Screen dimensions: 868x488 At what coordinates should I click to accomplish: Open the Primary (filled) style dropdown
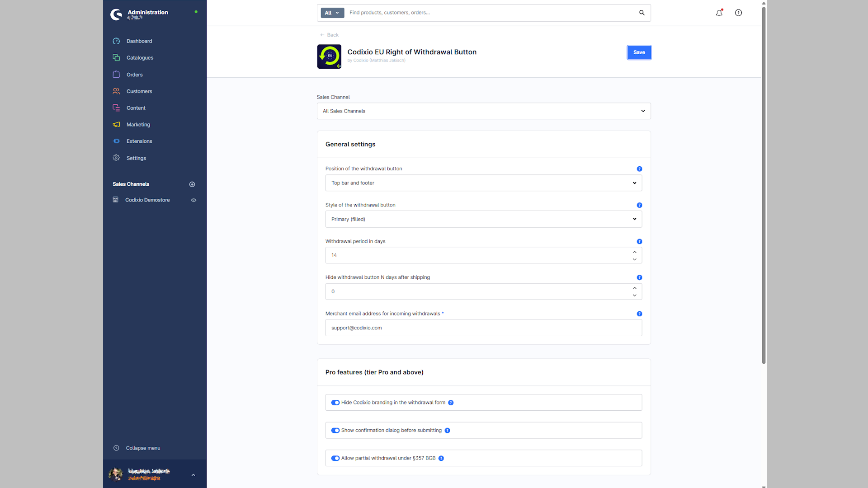(484, 219)
